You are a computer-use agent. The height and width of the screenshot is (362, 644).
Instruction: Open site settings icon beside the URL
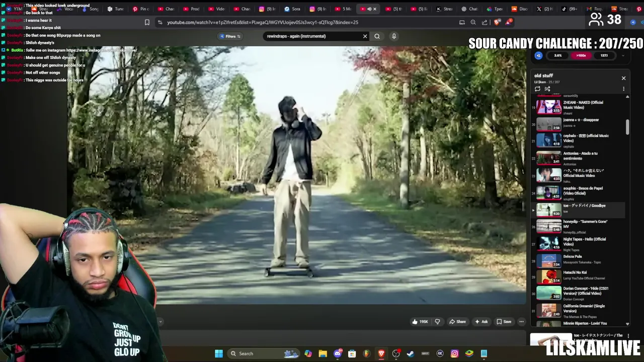coord(160,22)
